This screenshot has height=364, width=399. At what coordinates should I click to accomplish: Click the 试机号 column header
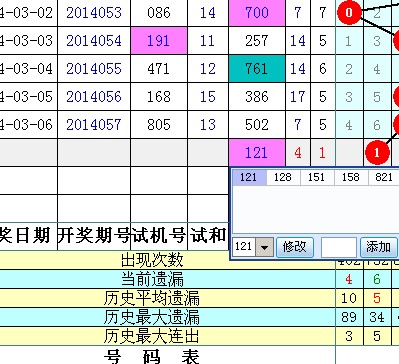(159, 235)
